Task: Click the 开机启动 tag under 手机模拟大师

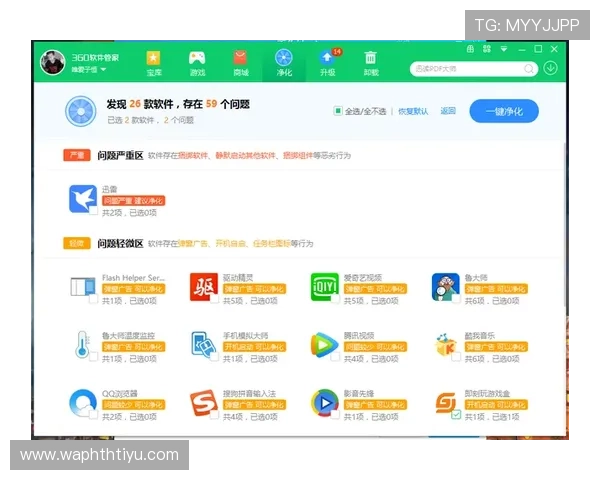Action: pos(254,347)
